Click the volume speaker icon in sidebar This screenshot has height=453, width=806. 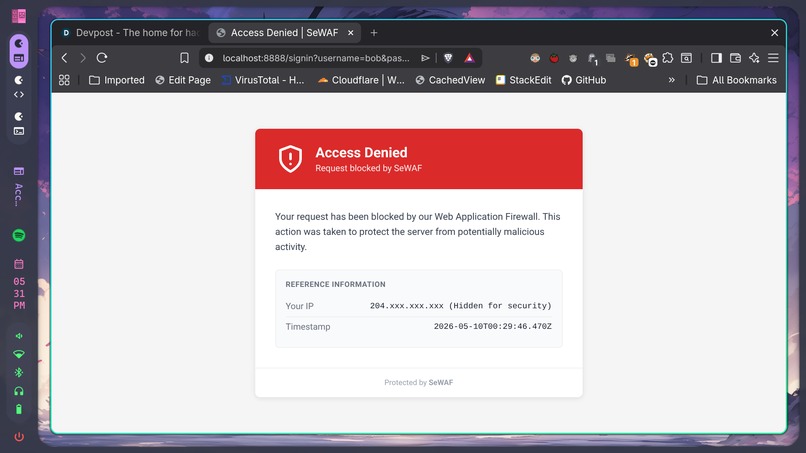click(19, 336)
